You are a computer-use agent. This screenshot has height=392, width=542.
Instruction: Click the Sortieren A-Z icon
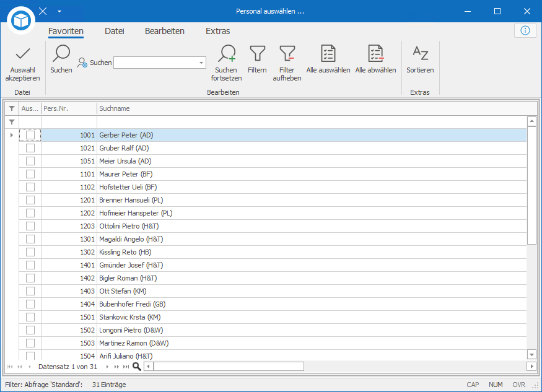click(x=421, y=53)
